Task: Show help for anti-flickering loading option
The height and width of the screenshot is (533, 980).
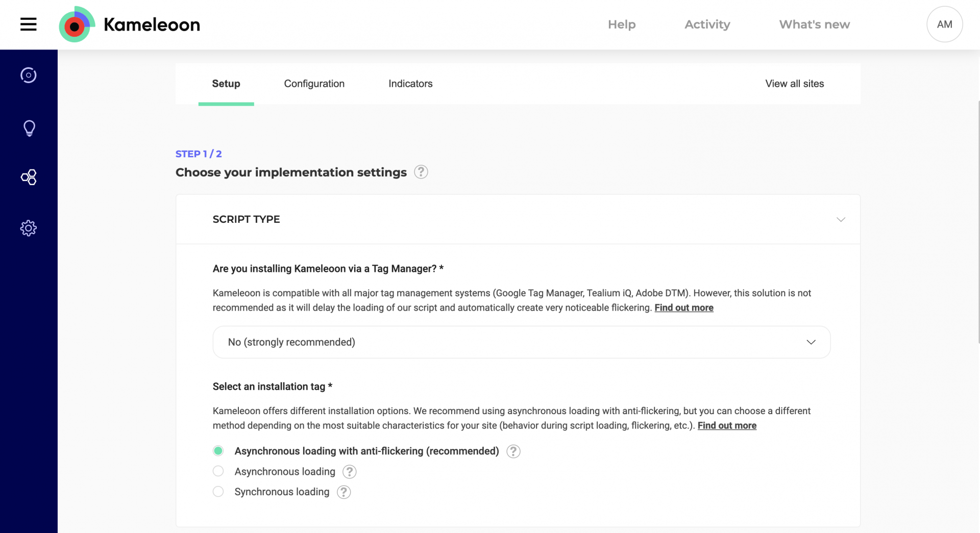Action: [513, 451]
